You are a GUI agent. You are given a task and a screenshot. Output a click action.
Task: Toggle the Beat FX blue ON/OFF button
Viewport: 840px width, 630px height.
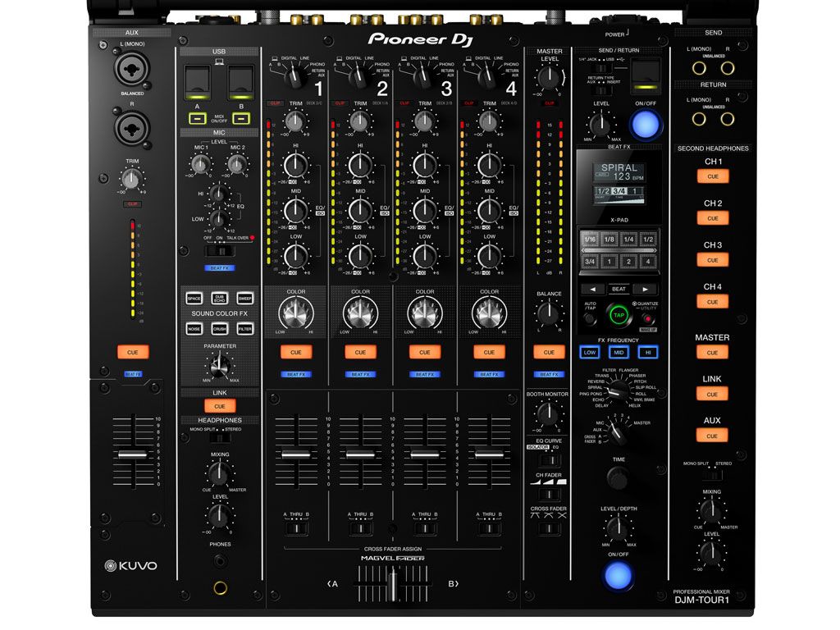(x=619, y=576)
